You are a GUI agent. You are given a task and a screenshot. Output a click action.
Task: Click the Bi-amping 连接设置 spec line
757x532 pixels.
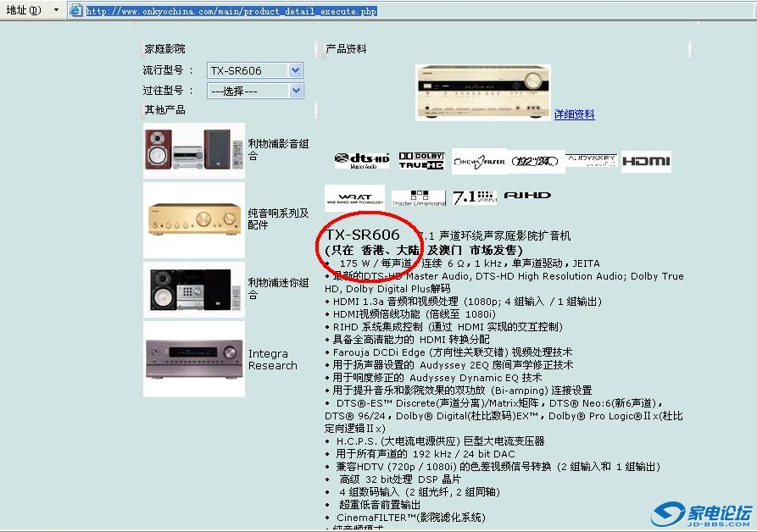tap(459, 391)
